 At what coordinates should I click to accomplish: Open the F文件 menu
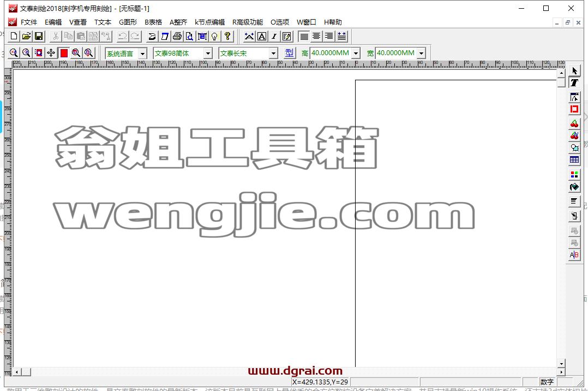click(x=29, y=22)
